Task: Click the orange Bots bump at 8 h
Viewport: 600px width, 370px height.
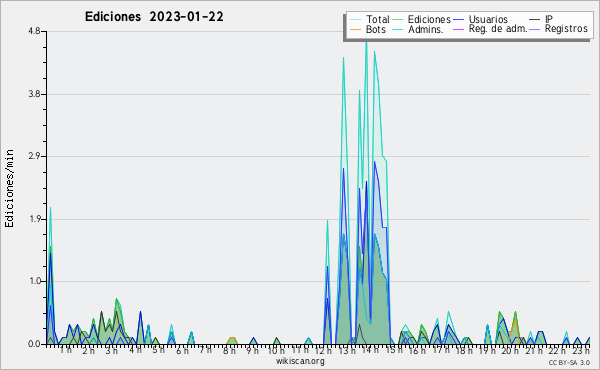Action: click(x=232, y=340)
